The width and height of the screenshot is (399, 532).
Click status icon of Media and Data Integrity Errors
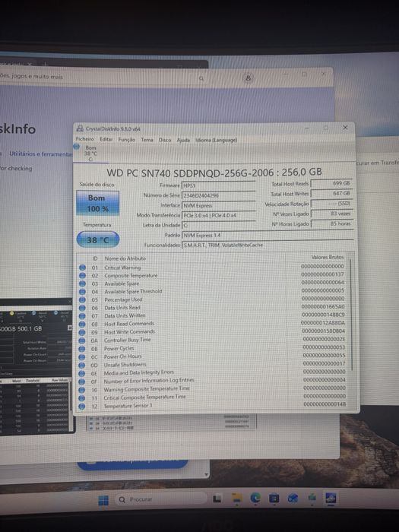click(x=82, y=374)
